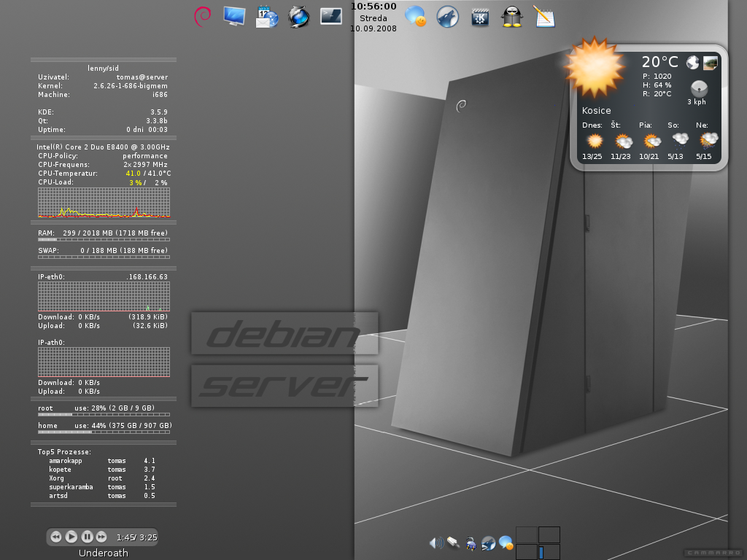Open the Debian swirl launcher menu
The width and height of the screenshot is (747, 560).
click(203, 17)
